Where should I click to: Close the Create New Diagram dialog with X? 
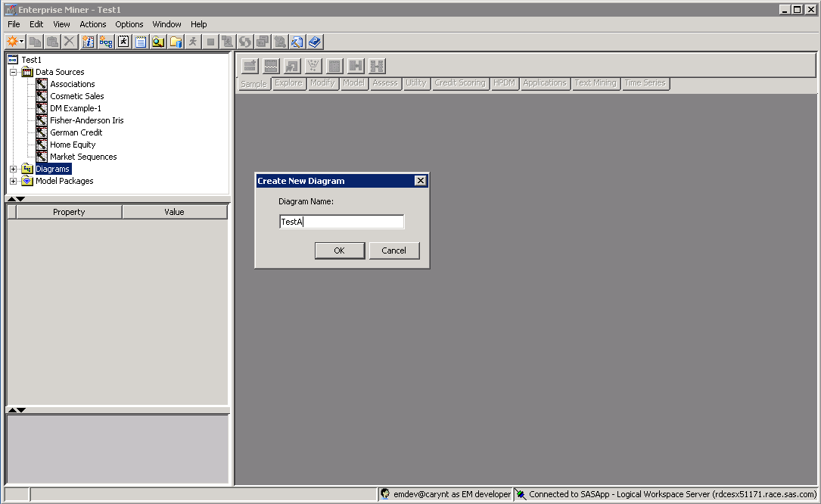pos(421,181)
